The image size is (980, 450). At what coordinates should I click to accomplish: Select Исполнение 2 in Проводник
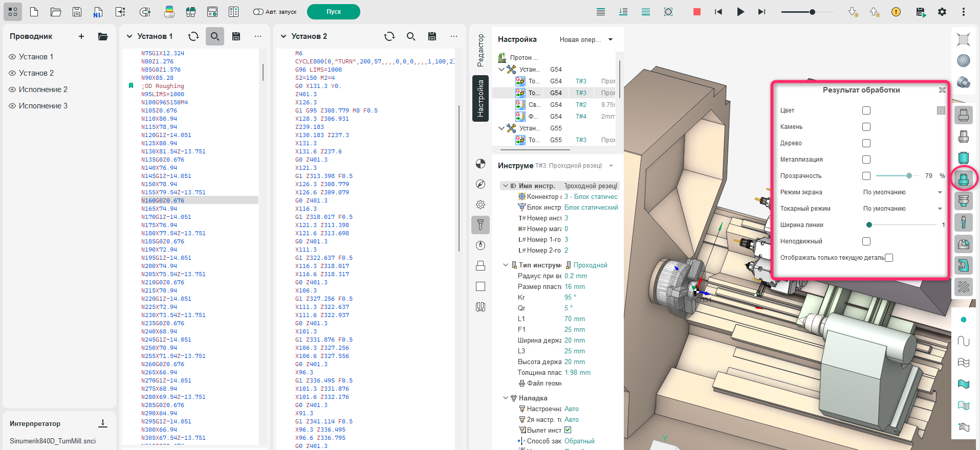[x=43, y=89]
